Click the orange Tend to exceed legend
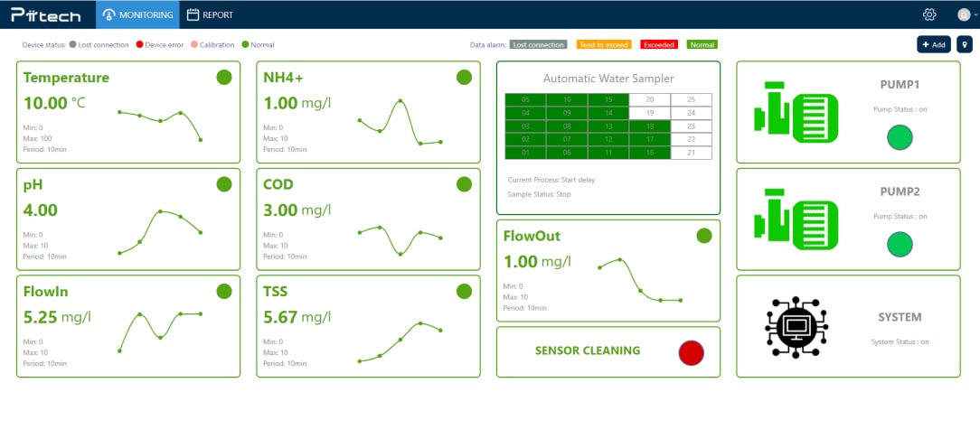 tap(604, 45)
